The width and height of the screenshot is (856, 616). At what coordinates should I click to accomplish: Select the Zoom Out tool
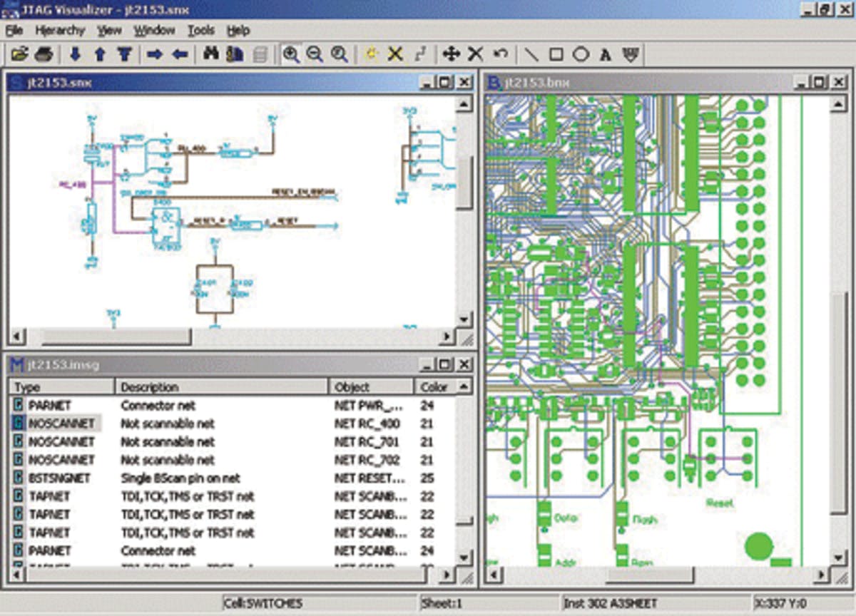click(316, 53)
